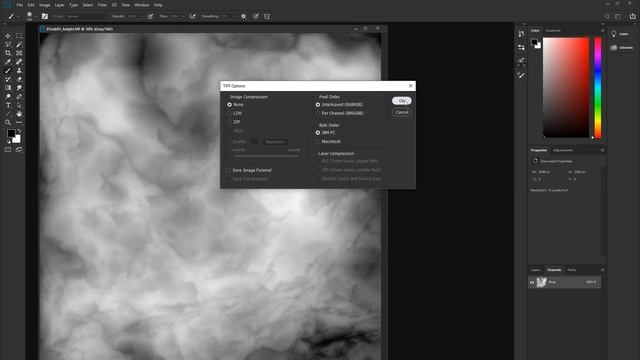Select the Rectangular Marquee tool

tap(19, 36)
